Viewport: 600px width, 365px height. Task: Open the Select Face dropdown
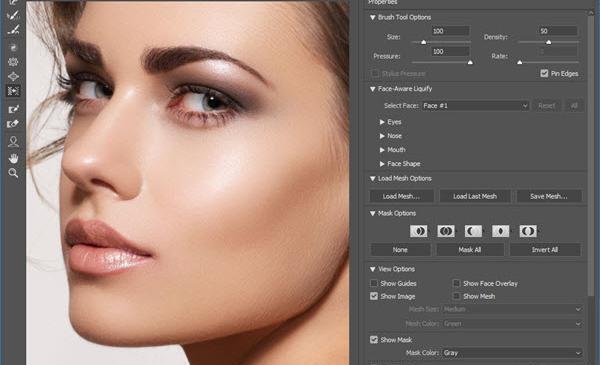[475, 106]
